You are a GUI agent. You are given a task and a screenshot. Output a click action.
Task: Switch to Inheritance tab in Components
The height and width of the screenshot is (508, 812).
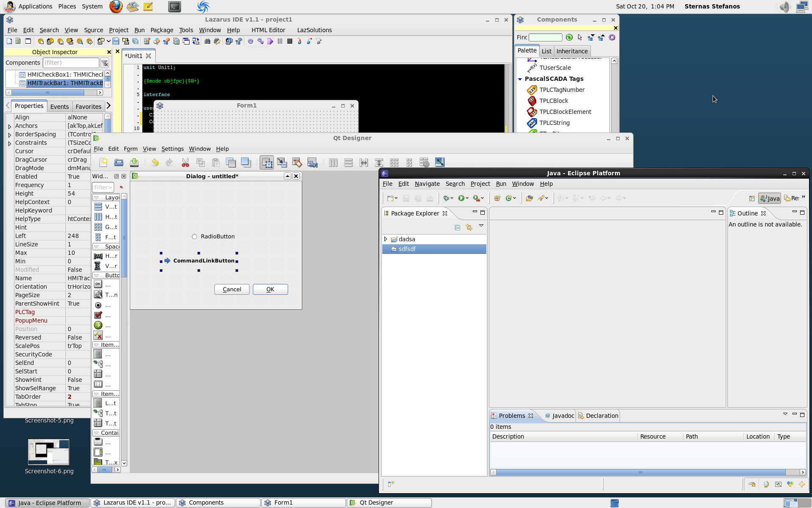(572, 51)
